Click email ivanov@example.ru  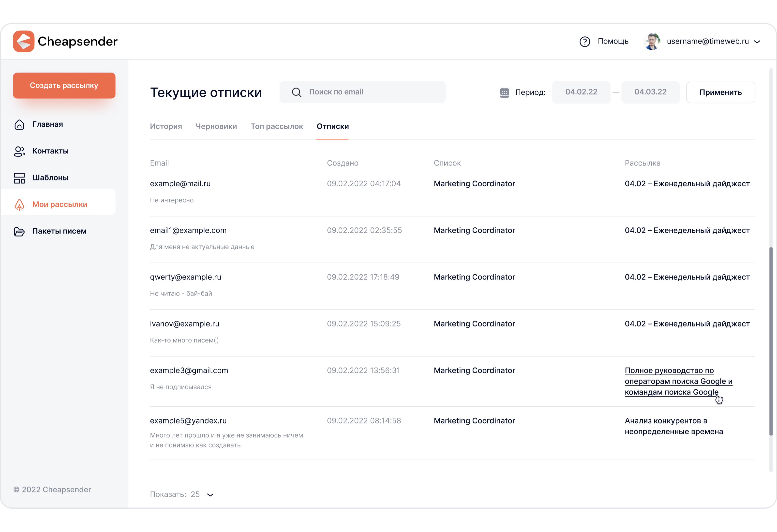(x=185, y=324)
